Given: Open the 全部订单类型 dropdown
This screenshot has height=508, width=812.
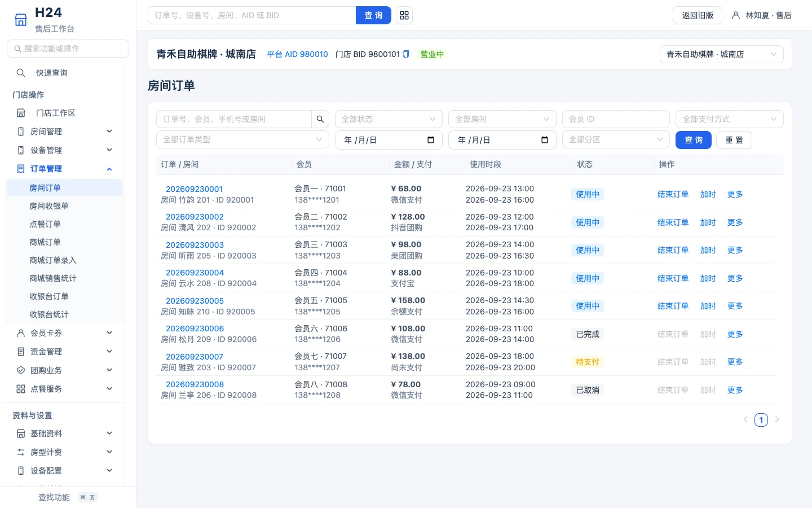Looking at the screenshot, I should point(242,139).
